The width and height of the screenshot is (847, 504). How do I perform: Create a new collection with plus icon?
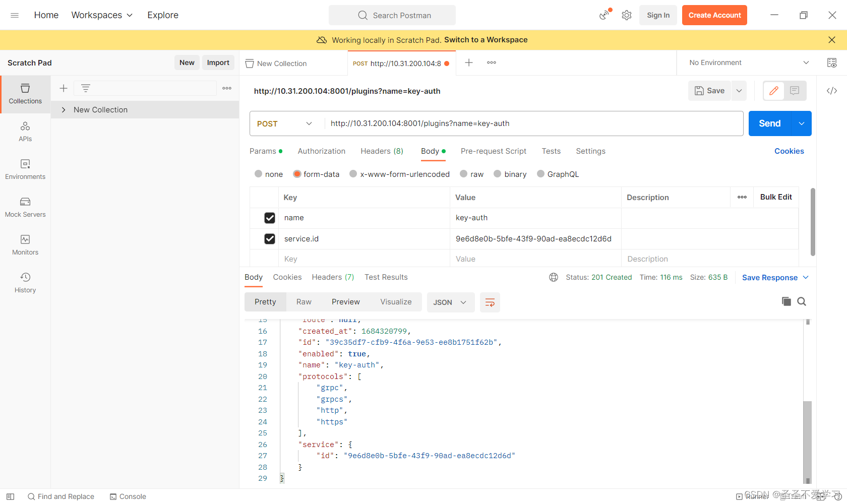coord(64,88)
